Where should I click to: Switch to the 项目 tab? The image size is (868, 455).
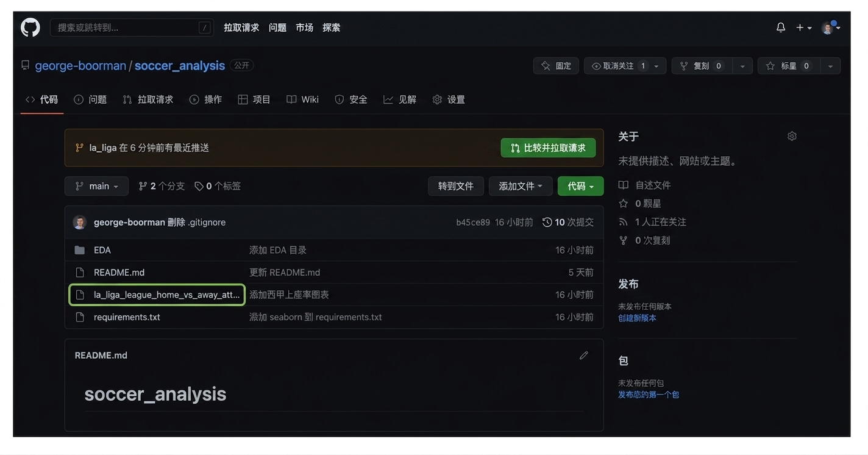[254, 99]
